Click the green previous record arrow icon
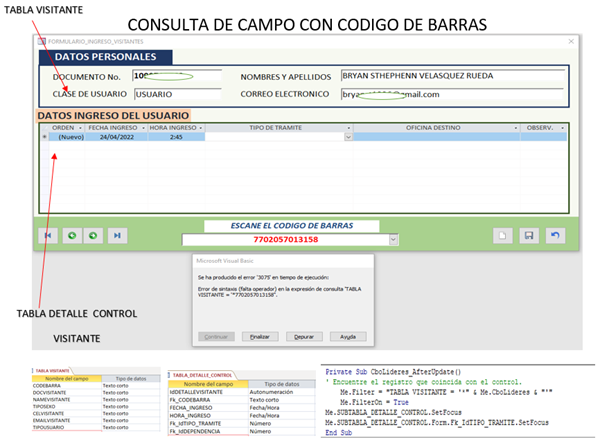 coord(72,235)
